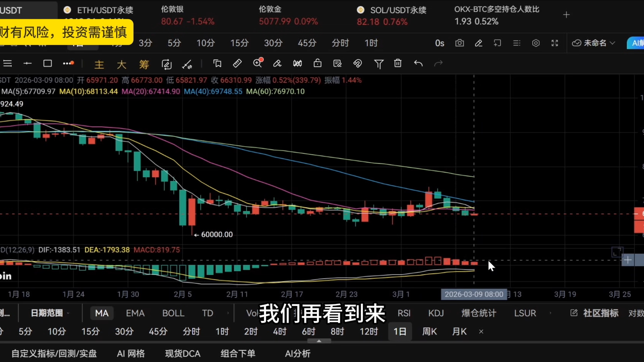Take a chart snapshot with the camera icon
This screenshot has width=644, height=362.
click(x=460, y=43)
